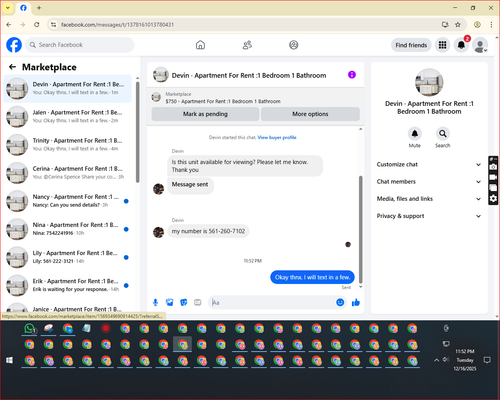Go back using the Marketplace arrow
The image size is (500, 400).
(13, 67)
